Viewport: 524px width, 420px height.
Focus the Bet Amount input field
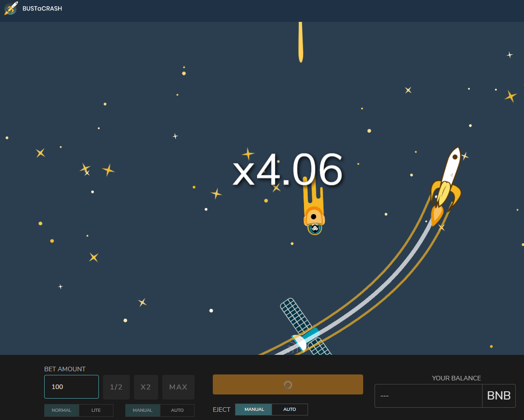(72, 387)
